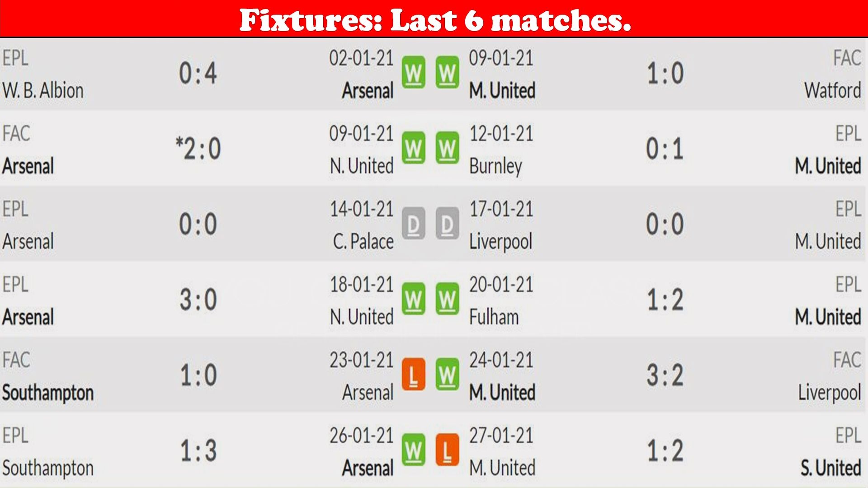
Task: Click Arsenal's W badge for 26-01-21
Action: pyautogui.click(x=413, y=450)
